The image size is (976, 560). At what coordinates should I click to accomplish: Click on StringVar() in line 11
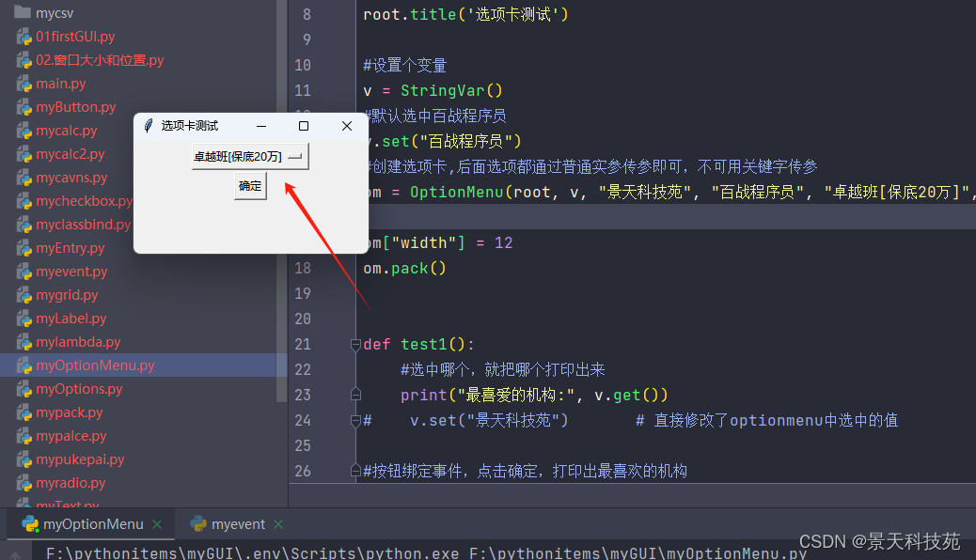451,91
